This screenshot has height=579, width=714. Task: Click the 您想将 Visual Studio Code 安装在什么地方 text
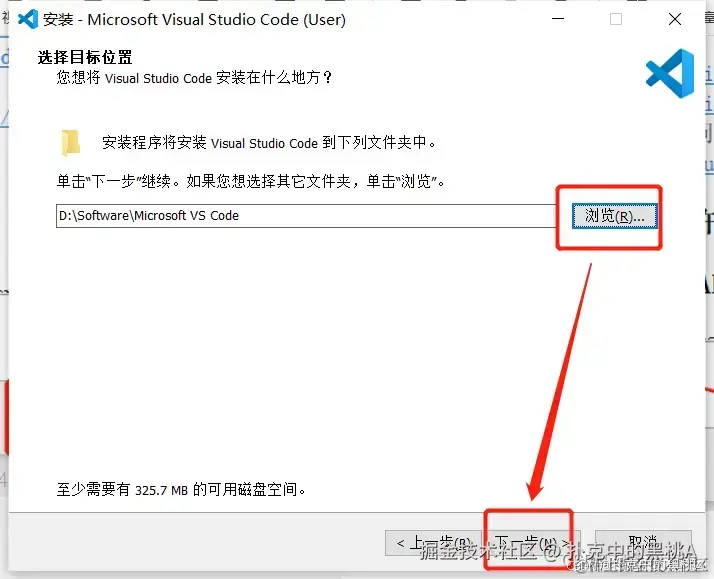point(194,78)
